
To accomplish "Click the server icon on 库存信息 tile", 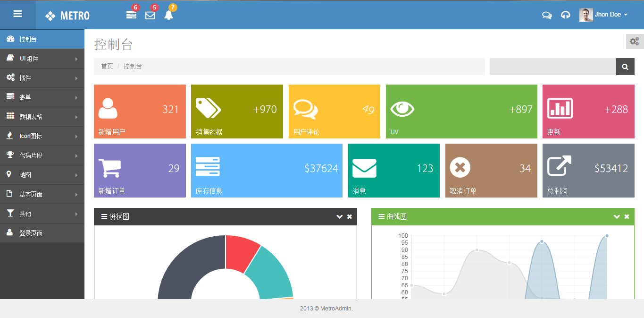I will point(208,167).
